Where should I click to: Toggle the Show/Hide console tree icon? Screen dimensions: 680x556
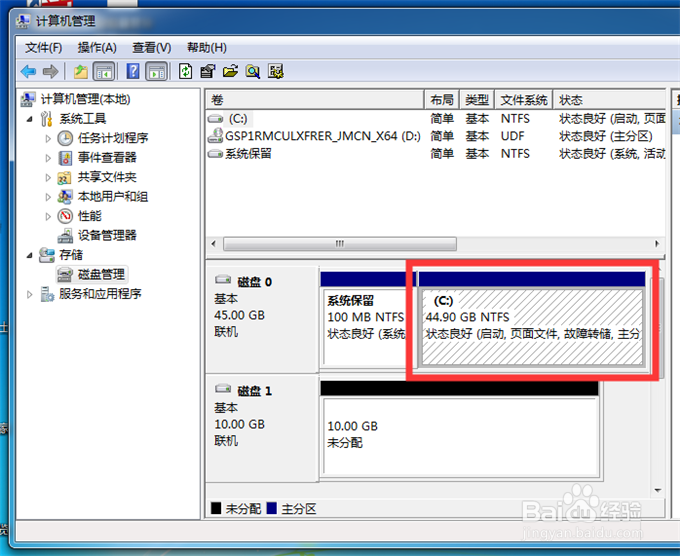pyautogui.click(x=104, y=71)
